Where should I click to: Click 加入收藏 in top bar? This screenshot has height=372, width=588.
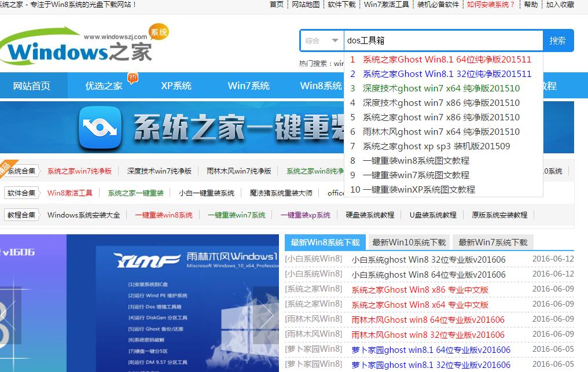[560, 5]
